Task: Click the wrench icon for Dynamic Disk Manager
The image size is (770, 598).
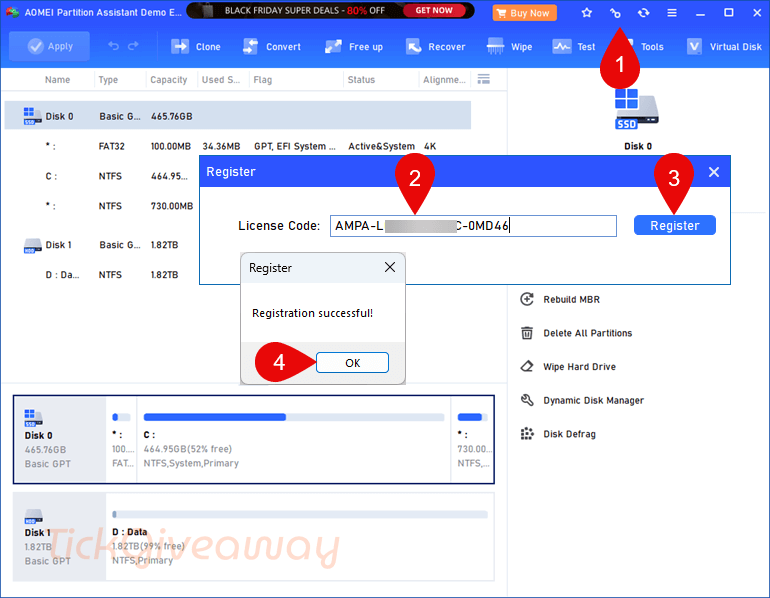Action: 527,400
